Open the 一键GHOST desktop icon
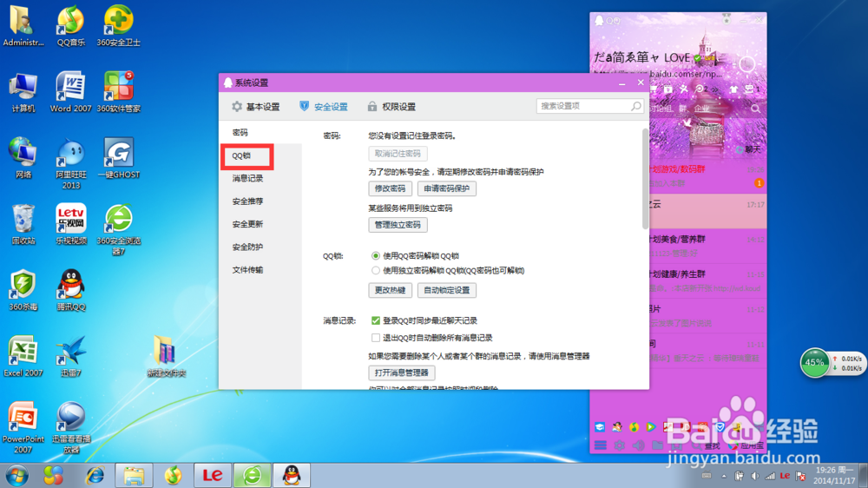The width and height of the screenshot is (868, 488). click(x=118, y=158)
